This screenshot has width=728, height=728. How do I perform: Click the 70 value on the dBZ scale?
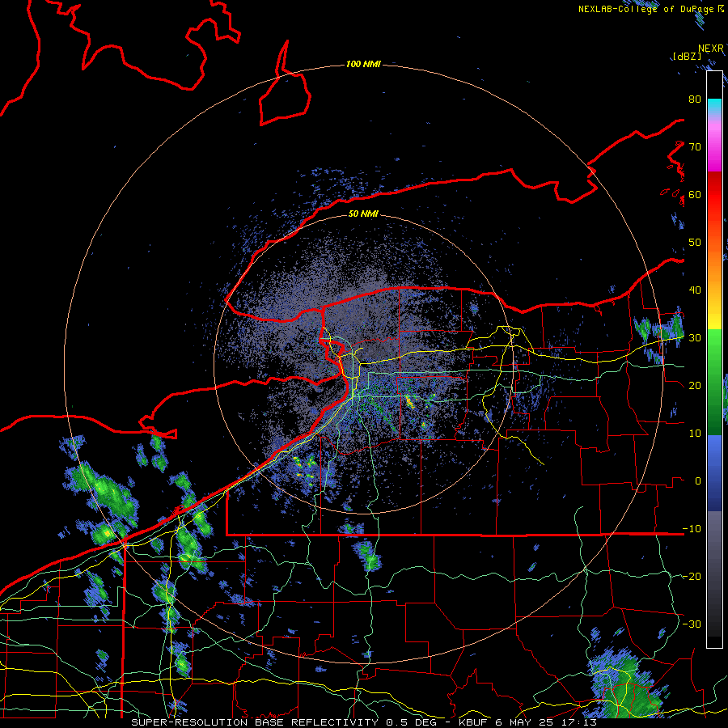tap(695, 146)
